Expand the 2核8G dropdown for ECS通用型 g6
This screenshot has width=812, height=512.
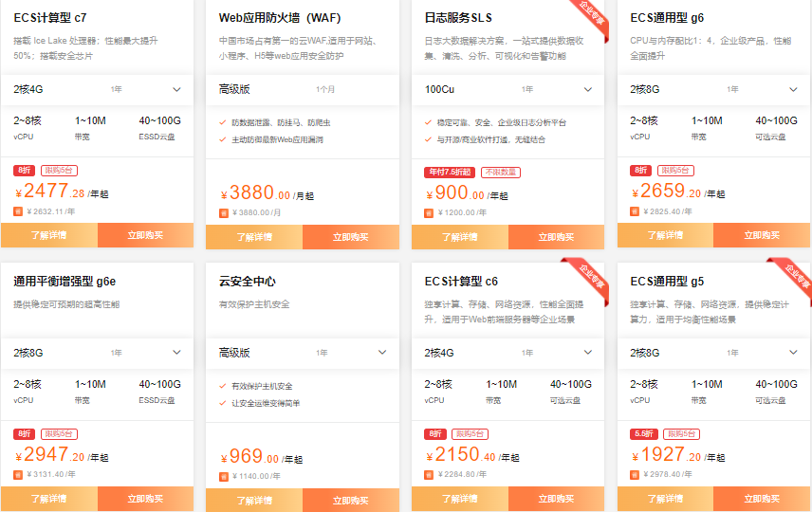(713, 89)
